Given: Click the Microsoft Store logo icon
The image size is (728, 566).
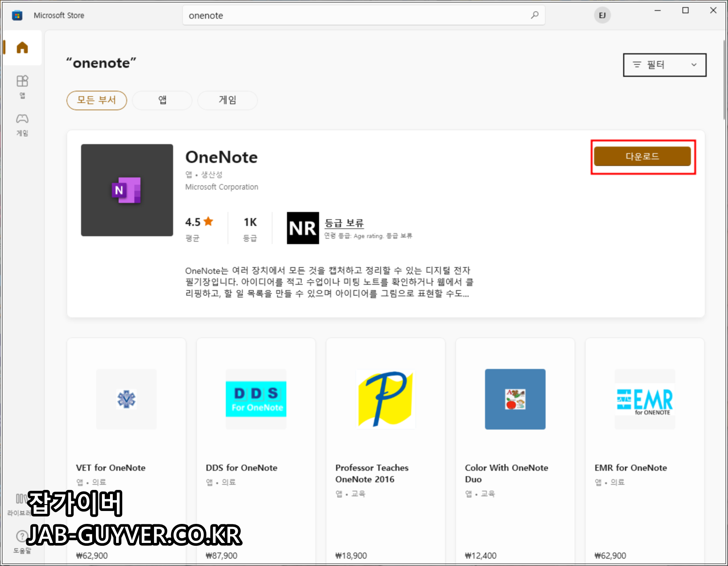Looking at the screenshot, I should pyautogui.click(x=17, y=15).
